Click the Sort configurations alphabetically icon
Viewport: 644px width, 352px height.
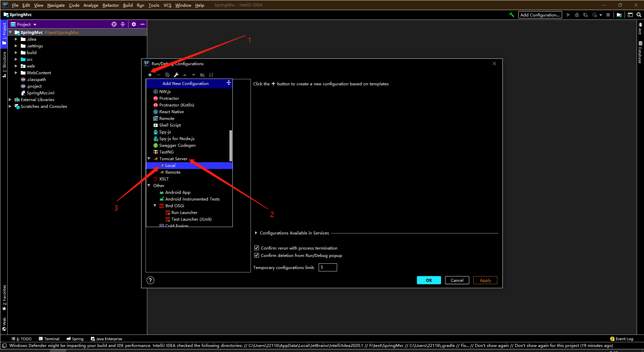pos(211,75)
